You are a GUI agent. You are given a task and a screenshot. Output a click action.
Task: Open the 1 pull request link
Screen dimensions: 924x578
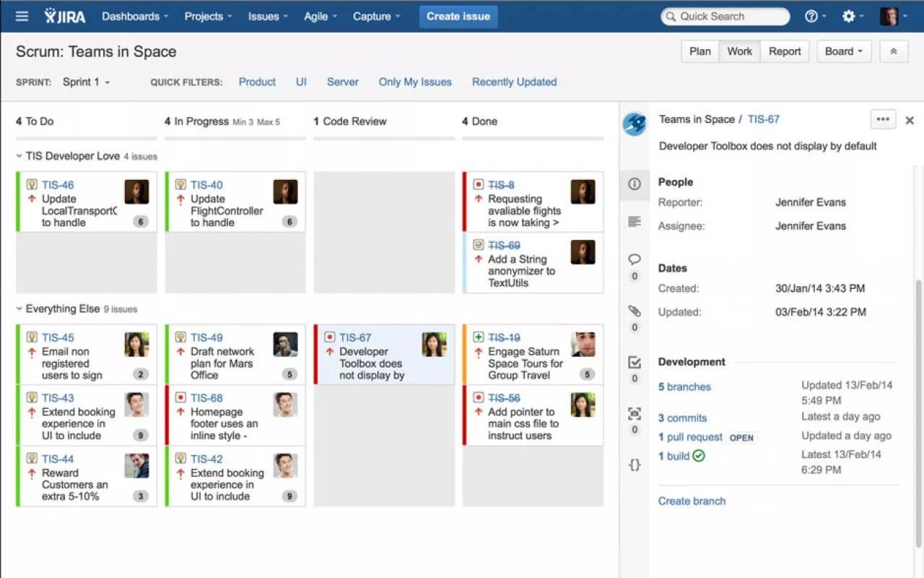[x=690, y=437]
